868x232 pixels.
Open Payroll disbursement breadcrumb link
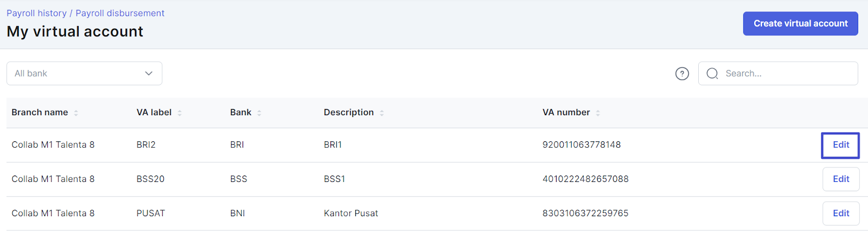(120, 13)
